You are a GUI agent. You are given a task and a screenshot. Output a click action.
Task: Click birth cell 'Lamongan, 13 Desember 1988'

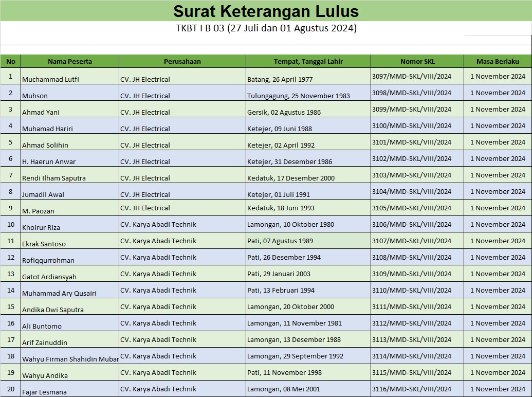(x=308, y=339)
